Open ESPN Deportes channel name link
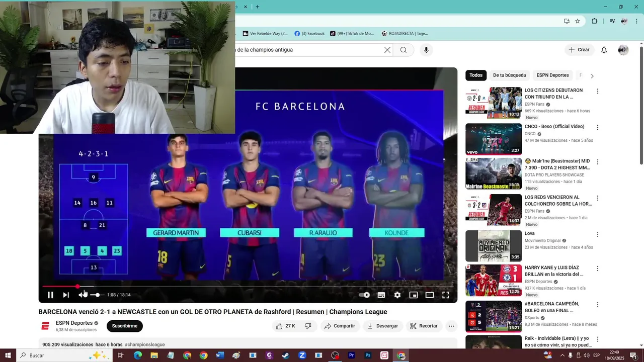Image resolution: width=644 pixels, height=362 pixels. tap(74, 323)
